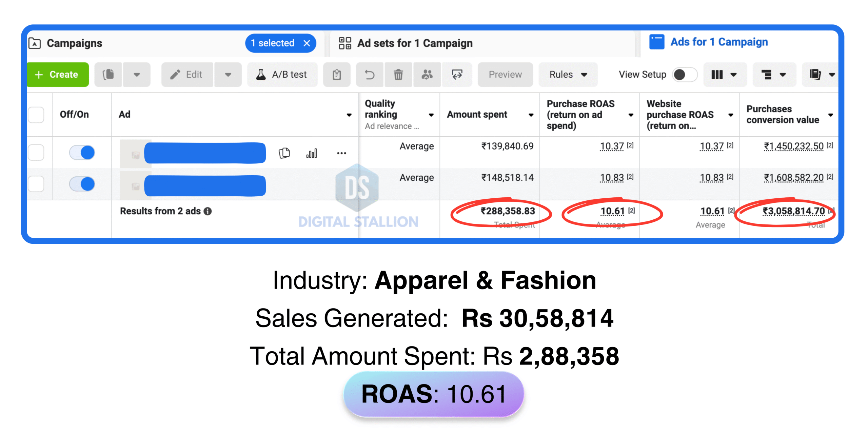Open Amount spent column dropdown arrow
868x434 pixels.
click(x=531, y=115)
